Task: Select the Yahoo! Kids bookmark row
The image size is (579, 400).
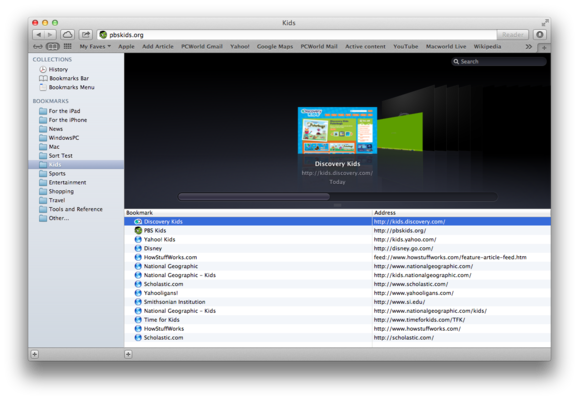Action: click(338, 239)
